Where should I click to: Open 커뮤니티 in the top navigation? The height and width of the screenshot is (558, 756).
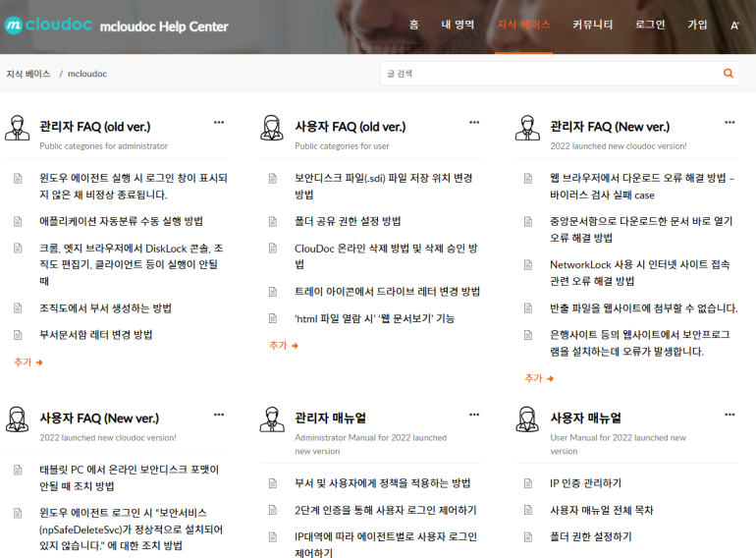(593, 25)
